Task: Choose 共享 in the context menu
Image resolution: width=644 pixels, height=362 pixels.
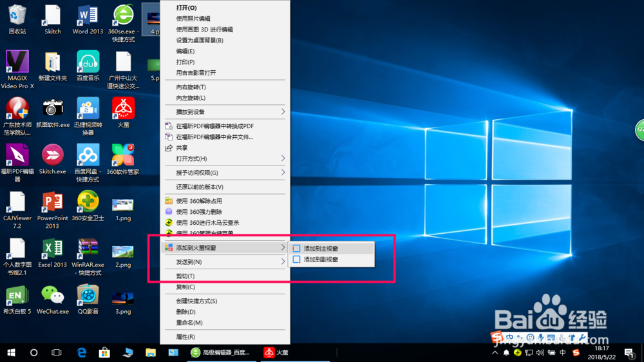Action: [225, 148]
